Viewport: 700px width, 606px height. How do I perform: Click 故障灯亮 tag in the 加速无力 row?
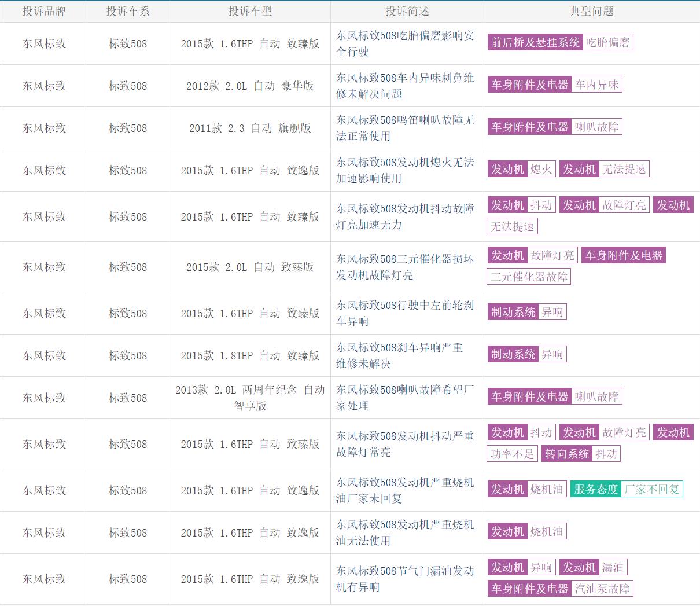[x=605, y=205]
